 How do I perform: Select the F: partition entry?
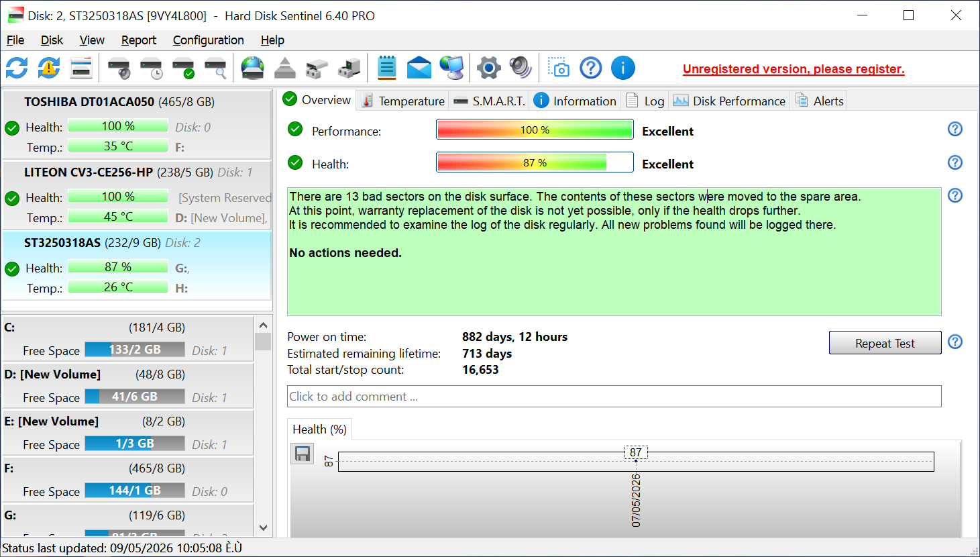[x=128, y=479]
